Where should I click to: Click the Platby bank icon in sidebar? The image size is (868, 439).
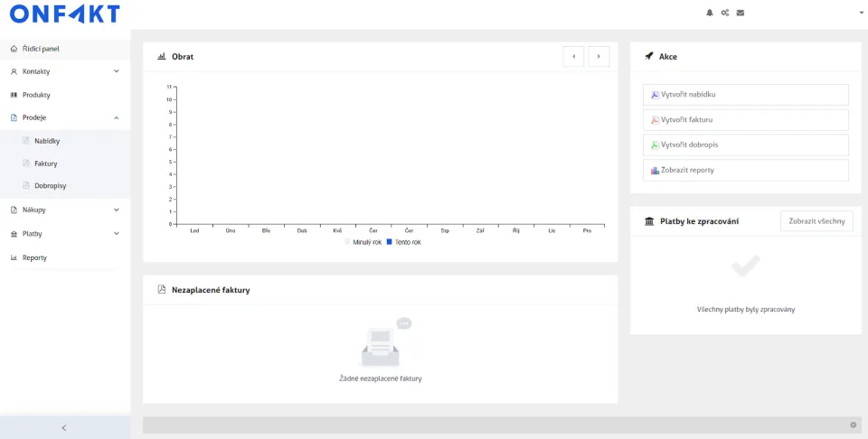pos(14,234)
